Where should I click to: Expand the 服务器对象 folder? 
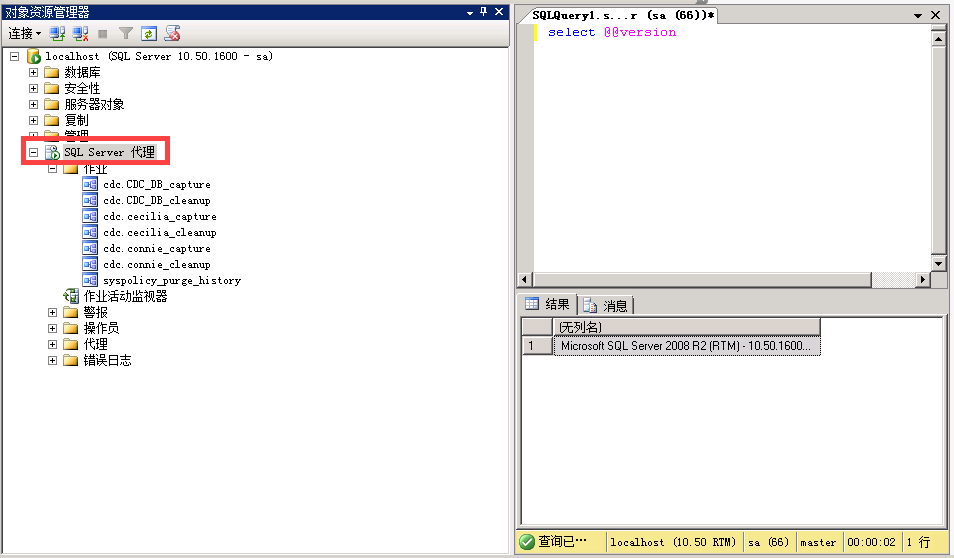(33, 105)
